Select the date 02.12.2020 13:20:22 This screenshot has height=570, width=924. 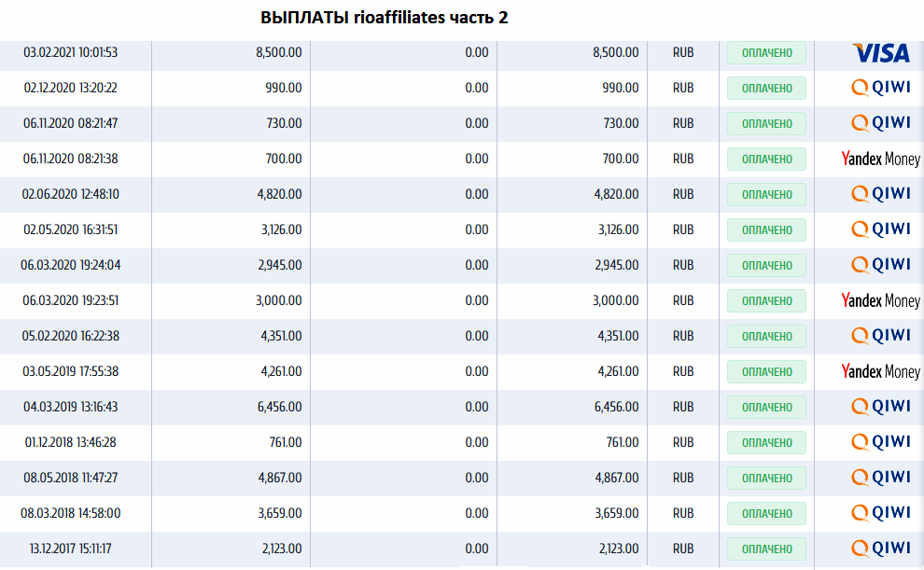click(x=70, y=88)
